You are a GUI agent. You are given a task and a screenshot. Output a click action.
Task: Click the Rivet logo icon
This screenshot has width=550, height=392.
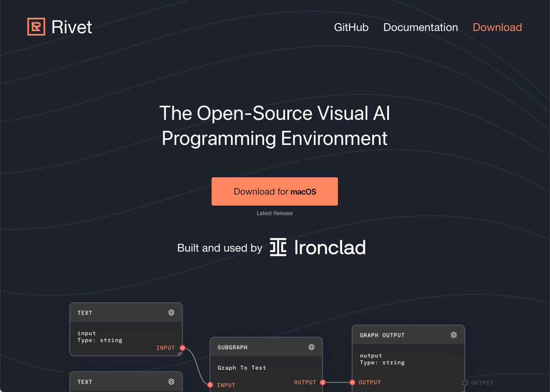point(36,27)
